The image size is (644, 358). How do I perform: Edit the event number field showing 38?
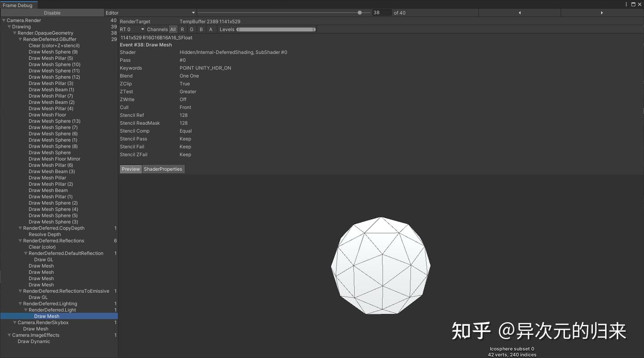tap(381, 13)
